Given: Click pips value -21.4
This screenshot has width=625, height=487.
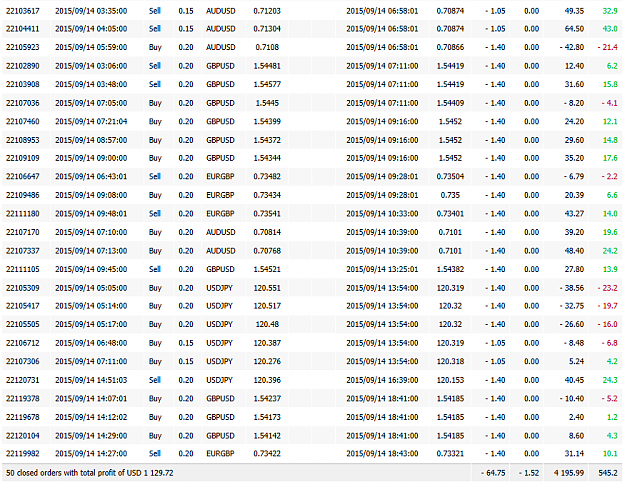Looking at the screenshot, I should pos(607,47).
